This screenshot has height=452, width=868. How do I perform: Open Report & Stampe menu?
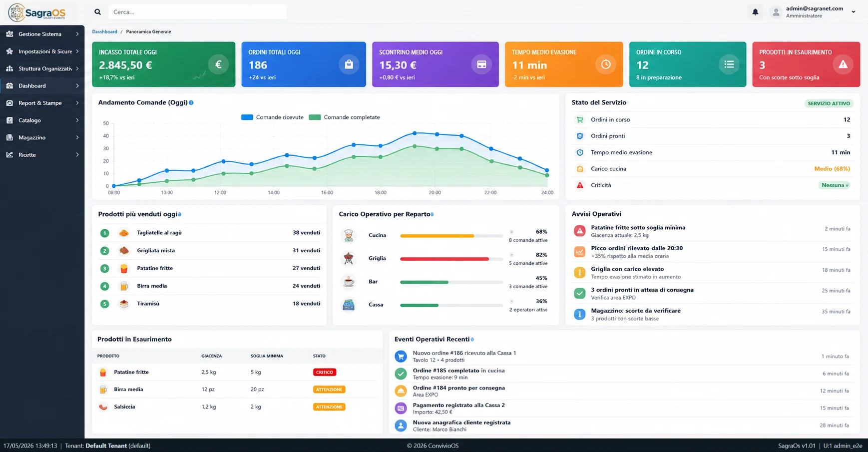click(x=42, y=103)
